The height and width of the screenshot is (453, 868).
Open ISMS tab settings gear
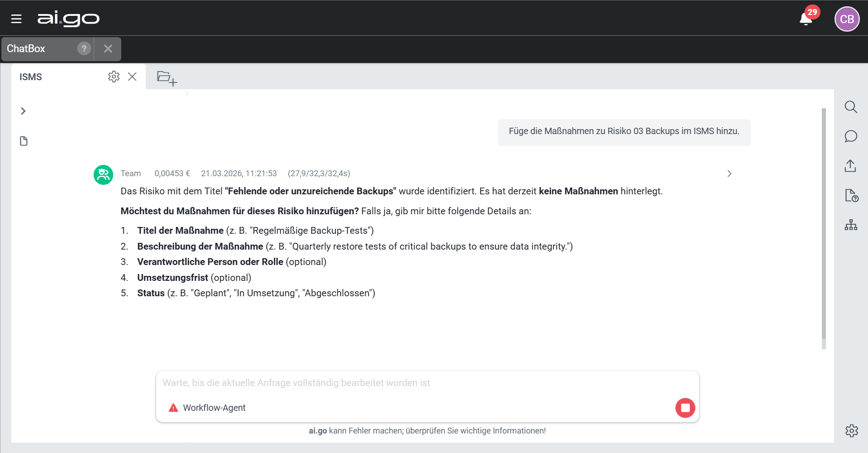(114, 77)
